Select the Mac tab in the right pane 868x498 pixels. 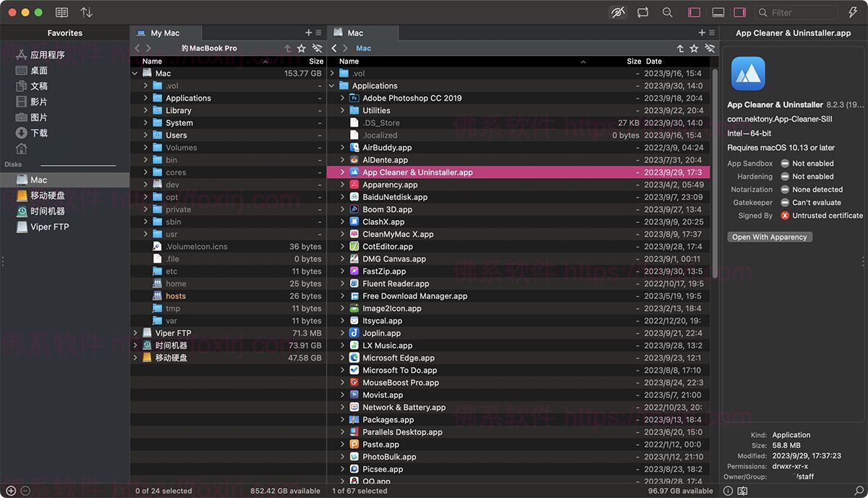click(355, 33)
